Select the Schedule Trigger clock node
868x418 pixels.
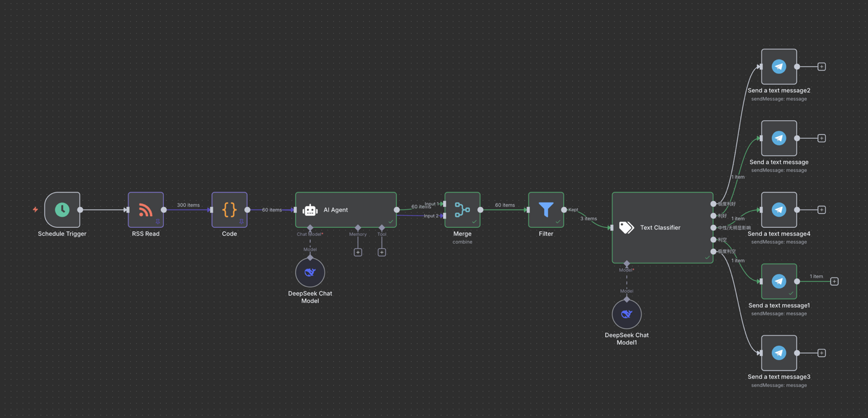pos(62,210)
